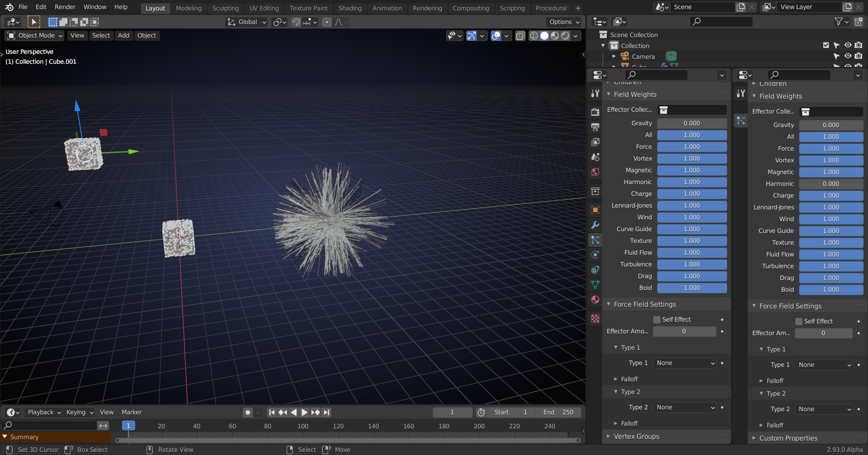The height and width of the screenshot is (455, 868).
Task: Open the World properties globe tab
Action: pos(595,172)
